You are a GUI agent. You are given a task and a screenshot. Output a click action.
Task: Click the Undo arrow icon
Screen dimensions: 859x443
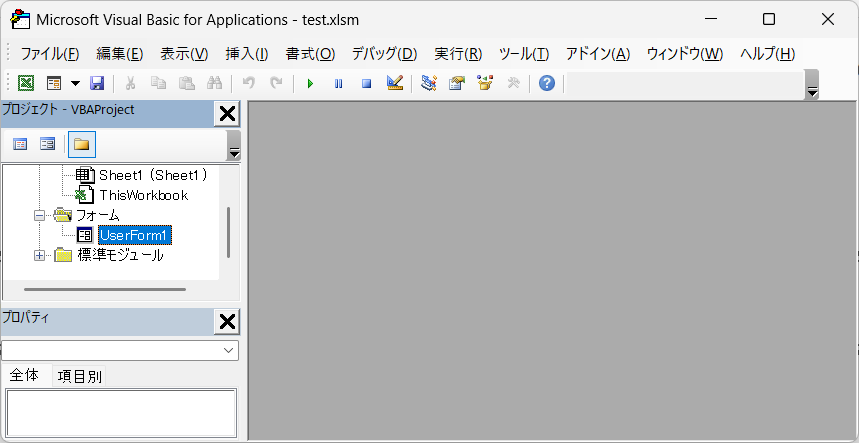[249, 83]
